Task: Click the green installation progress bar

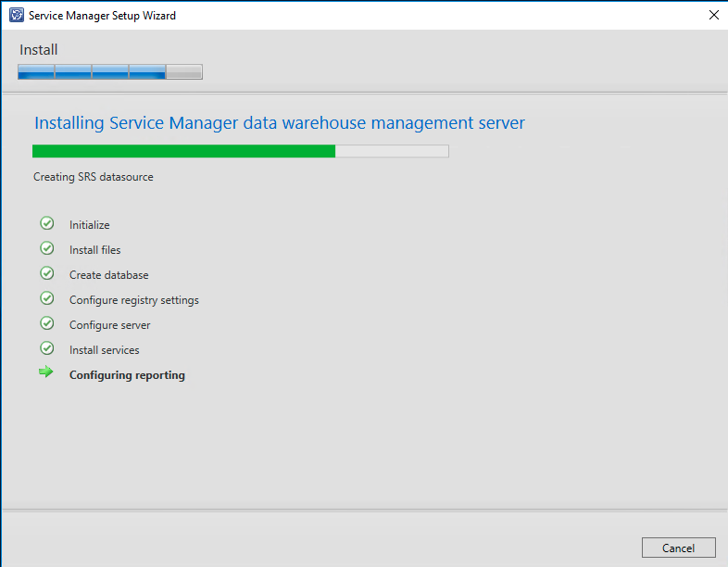Action: pos(240,151)
